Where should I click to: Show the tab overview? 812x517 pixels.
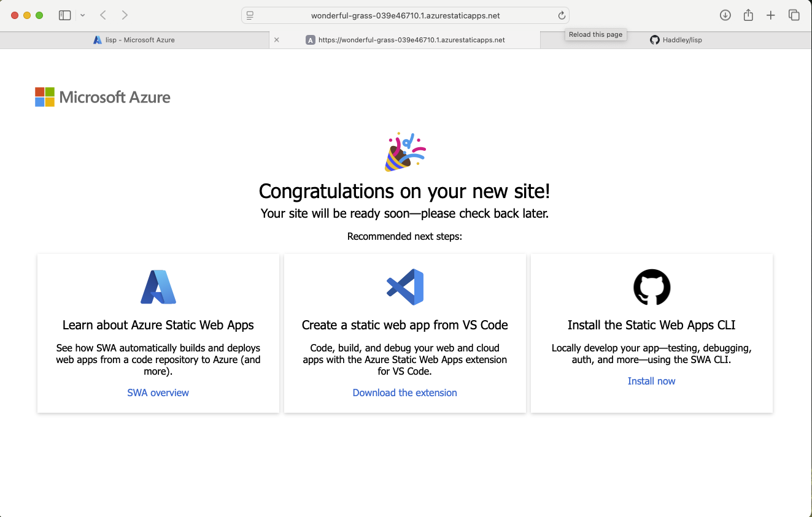point(794,15)
